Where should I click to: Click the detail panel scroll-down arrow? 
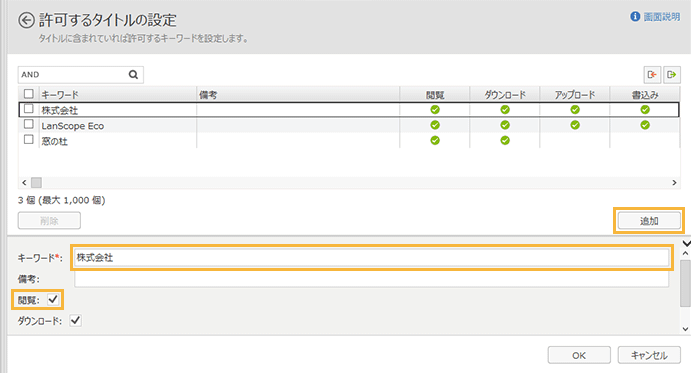pos(685,329)
